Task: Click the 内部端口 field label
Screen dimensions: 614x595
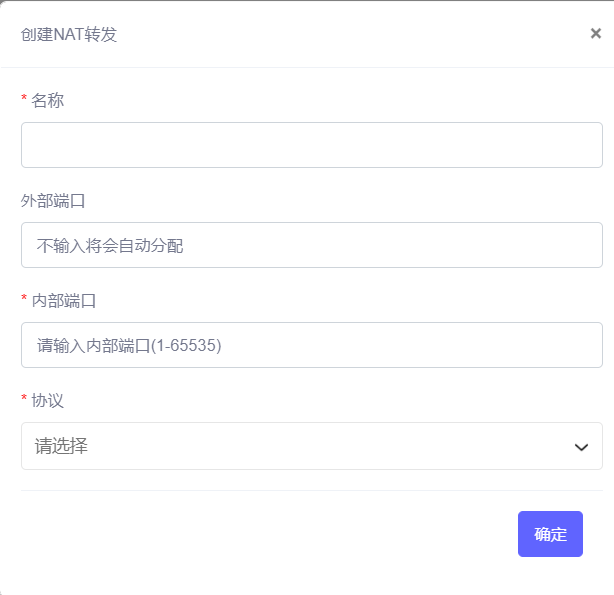Action: click(64, 300)
